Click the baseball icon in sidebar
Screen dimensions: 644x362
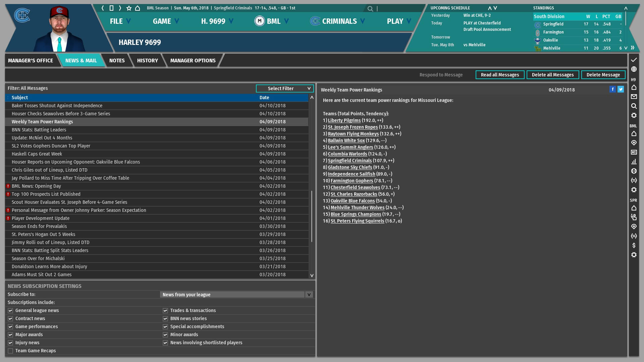coord(634,171)
